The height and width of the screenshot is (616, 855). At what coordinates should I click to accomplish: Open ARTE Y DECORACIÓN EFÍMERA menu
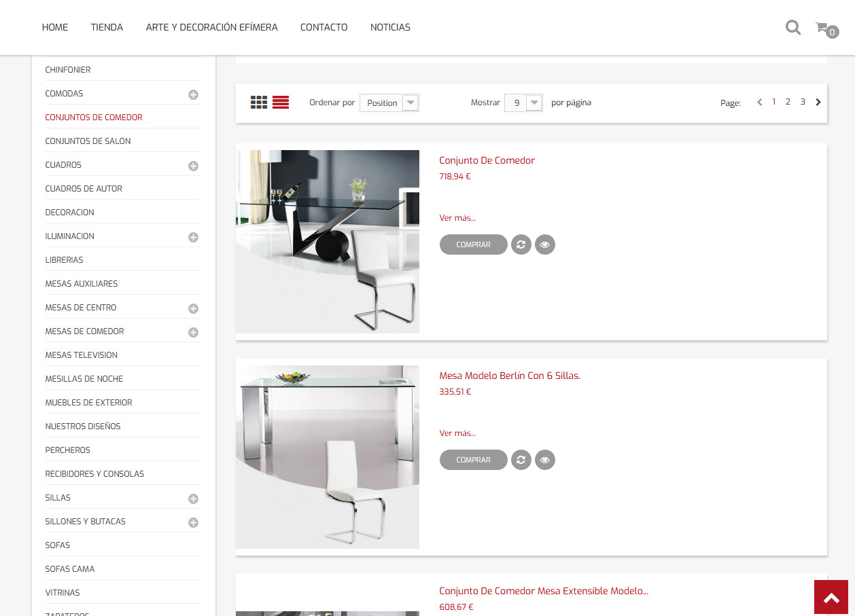(x=212, y=27)
